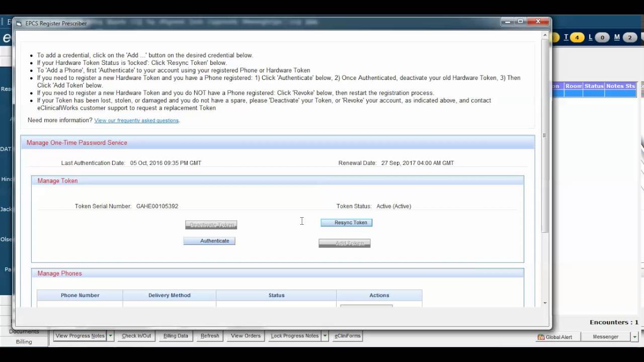
Task: Click the Last Authentication Date value
Action: [x=166, y=163]
